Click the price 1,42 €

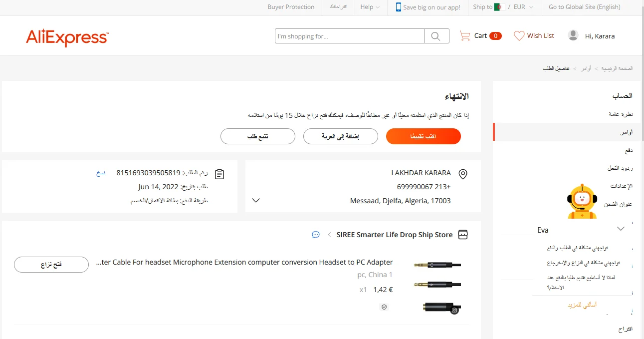(x=383, y=289)
